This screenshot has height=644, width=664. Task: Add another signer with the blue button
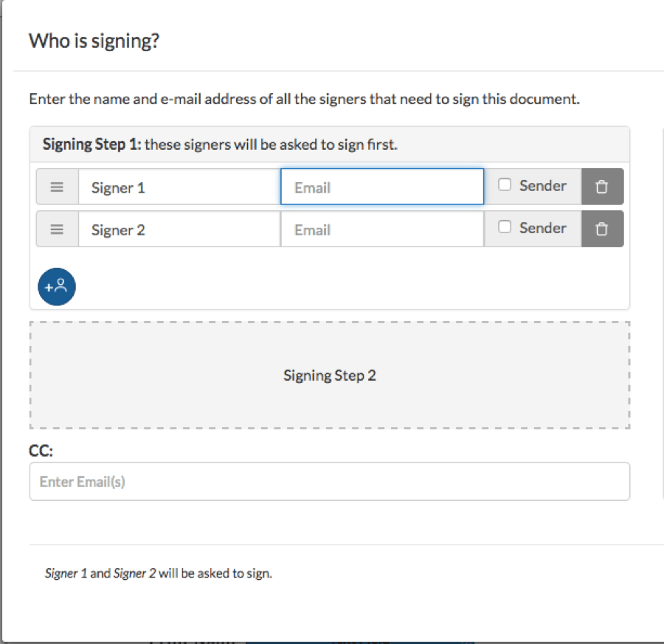point(57,285)
